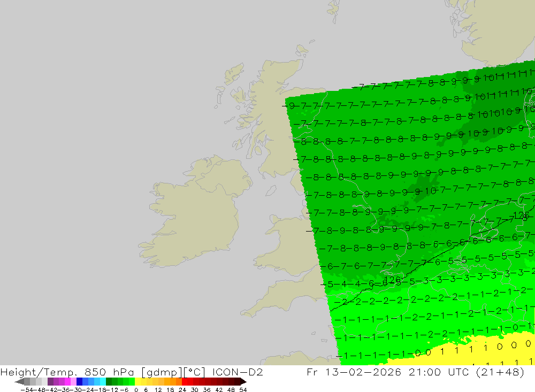
Task: Click the '[°C]' unit label
Action: 195,372
